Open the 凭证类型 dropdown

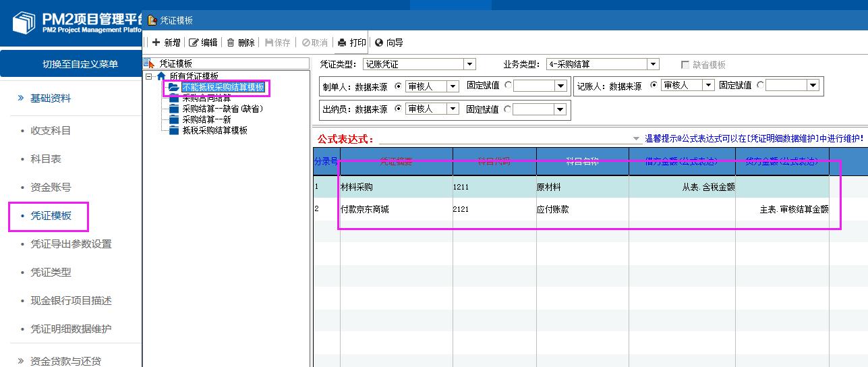(469, 64)
